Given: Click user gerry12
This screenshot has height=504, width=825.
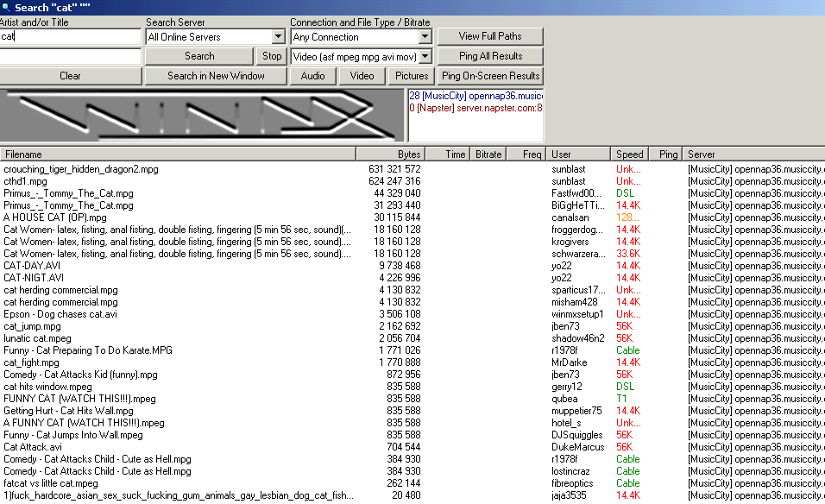Looking at the screenshot, I should point(567,387).
